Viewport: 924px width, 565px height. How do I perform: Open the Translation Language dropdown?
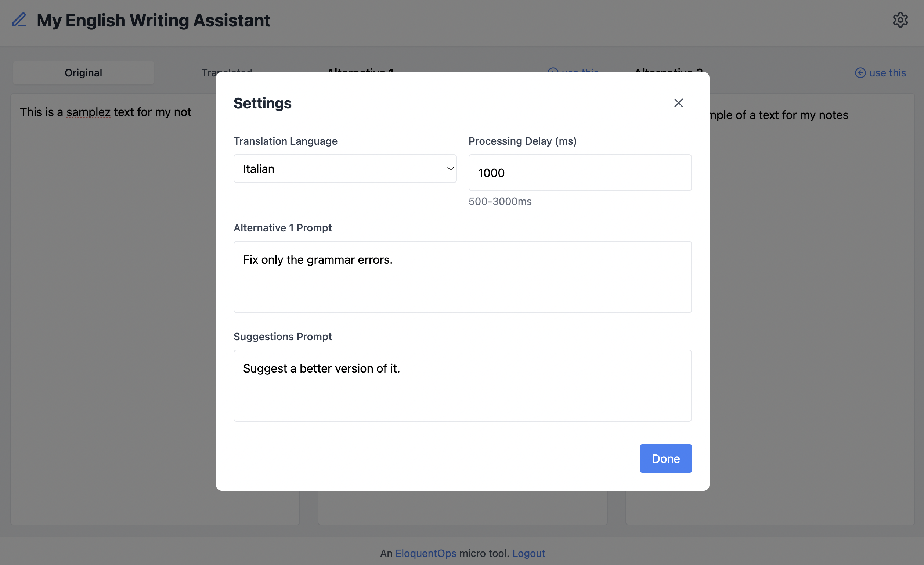[344, 169]
